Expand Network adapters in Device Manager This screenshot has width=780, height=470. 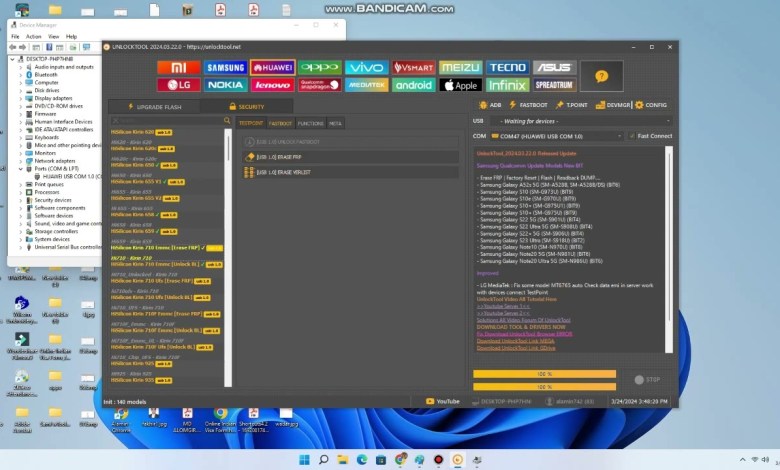[x=21, y=161]
